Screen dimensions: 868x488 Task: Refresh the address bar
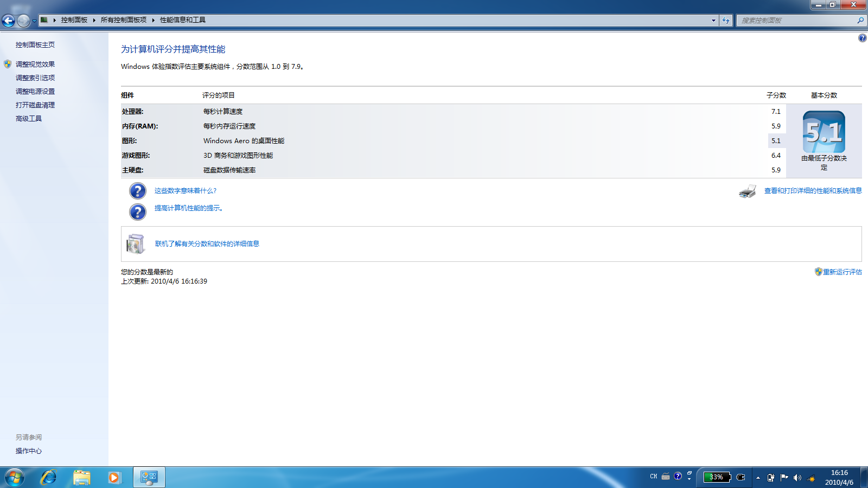point(726,20)
